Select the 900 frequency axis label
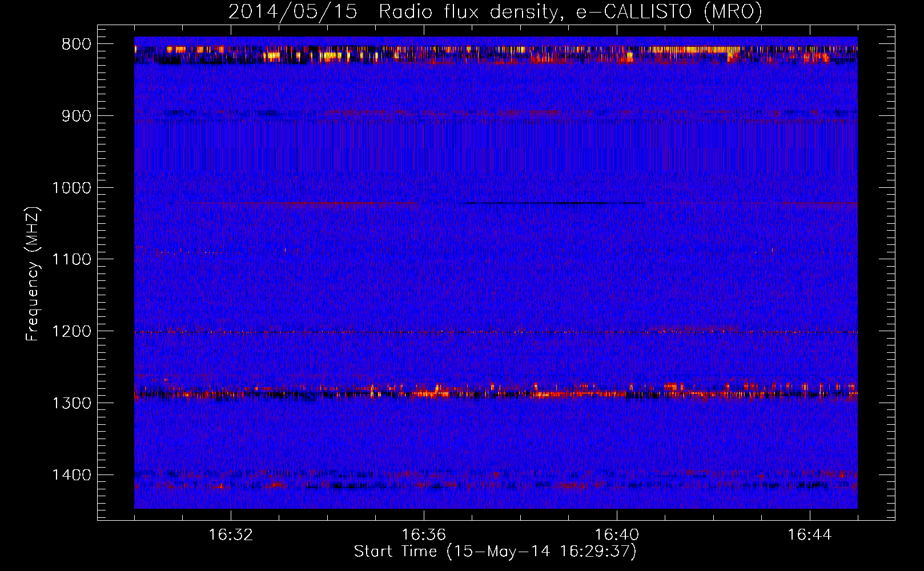The width and height of the screenshot is (924, 571). pyautogui.click(x=76, y=116)
